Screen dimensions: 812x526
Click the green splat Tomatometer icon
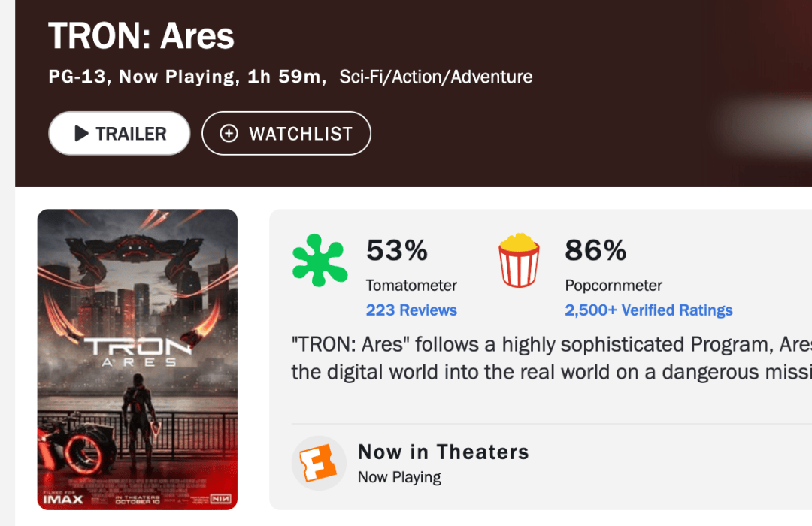(320, 261)
